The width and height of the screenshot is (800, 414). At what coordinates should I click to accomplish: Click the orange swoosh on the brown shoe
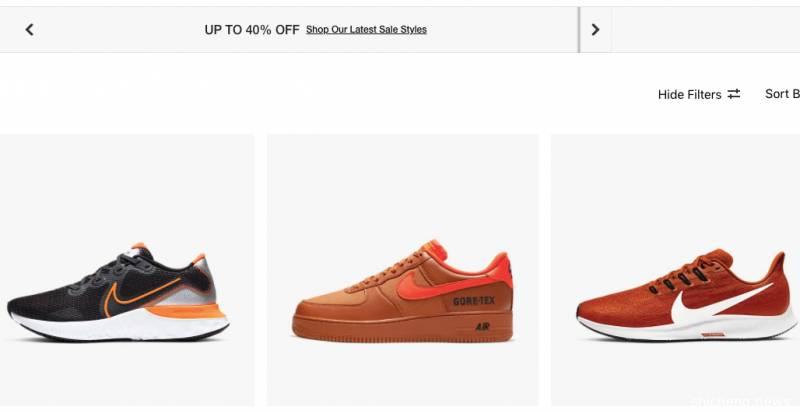pos(418,288)
